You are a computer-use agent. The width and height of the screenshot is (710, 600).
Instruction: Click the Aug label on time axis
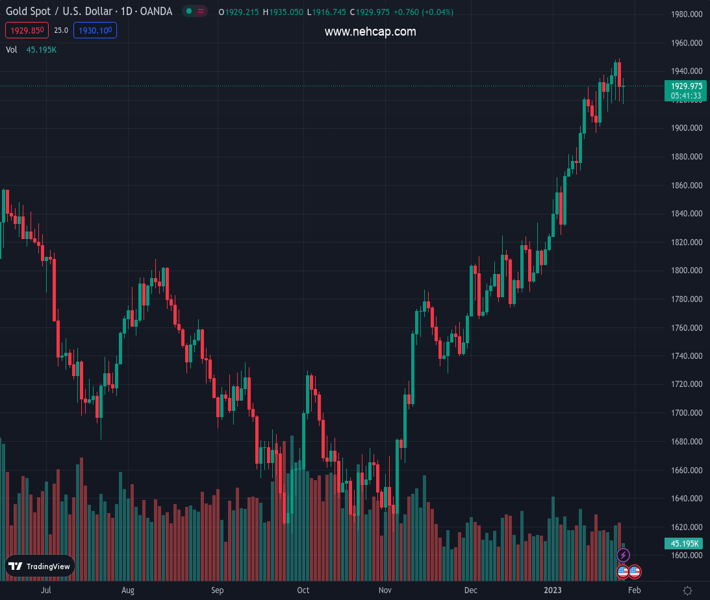pyautogui.click(x=128, y=591)
